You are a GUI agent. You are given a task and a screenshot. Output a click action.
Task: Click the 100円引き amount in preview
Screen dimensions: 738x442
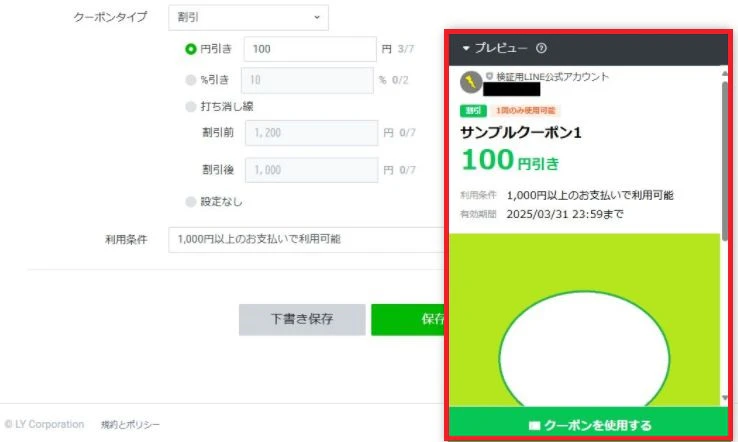click(x=510, y=161)
